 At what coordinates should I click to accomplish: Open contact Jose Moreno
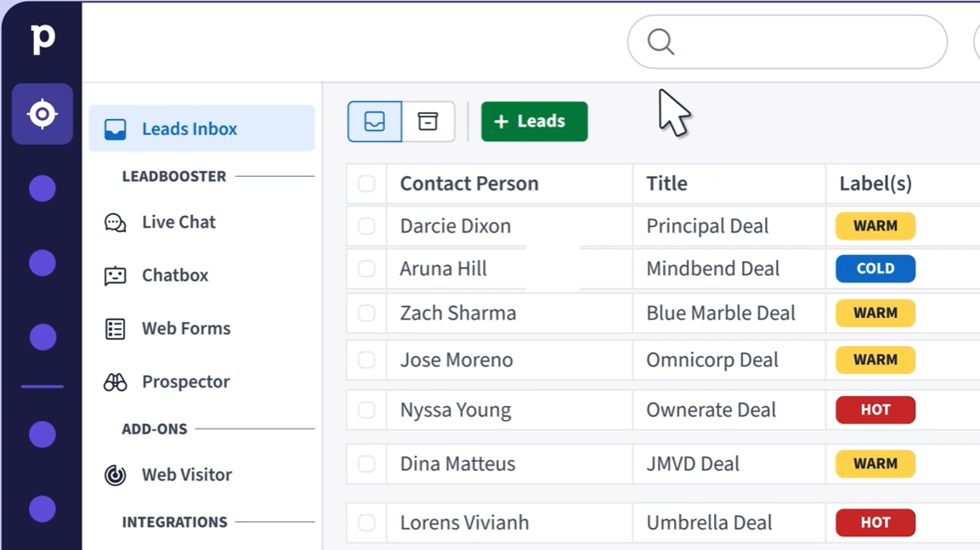point(456,360)
